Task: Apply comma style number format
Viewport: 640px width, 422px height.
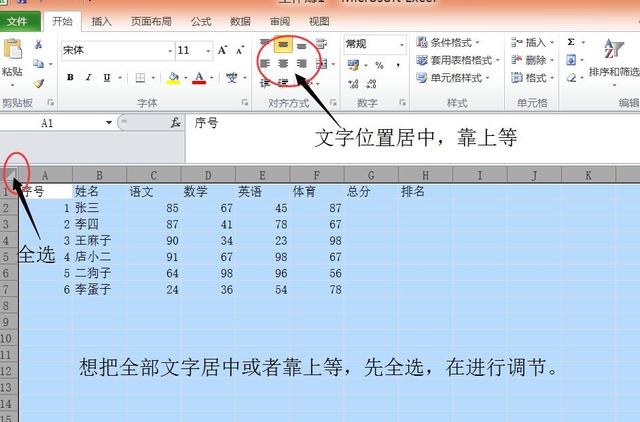Action: pos(397,65)
